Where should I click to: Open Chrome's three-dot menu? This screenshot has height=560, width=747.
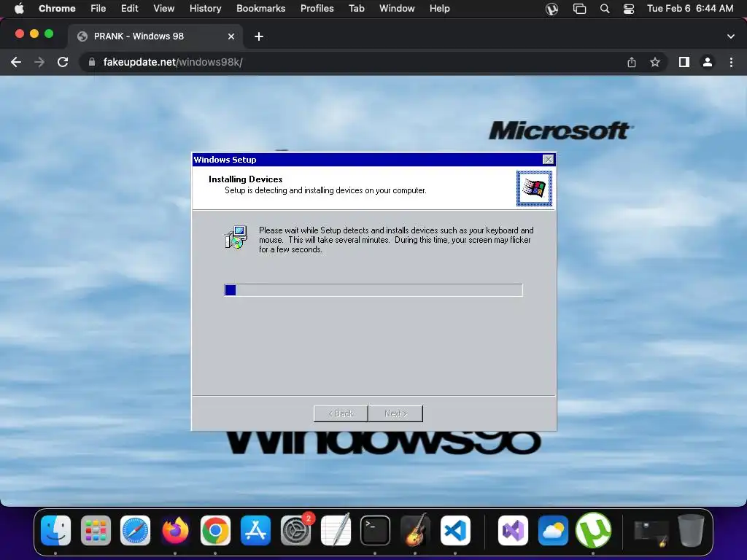coord(731,62)
